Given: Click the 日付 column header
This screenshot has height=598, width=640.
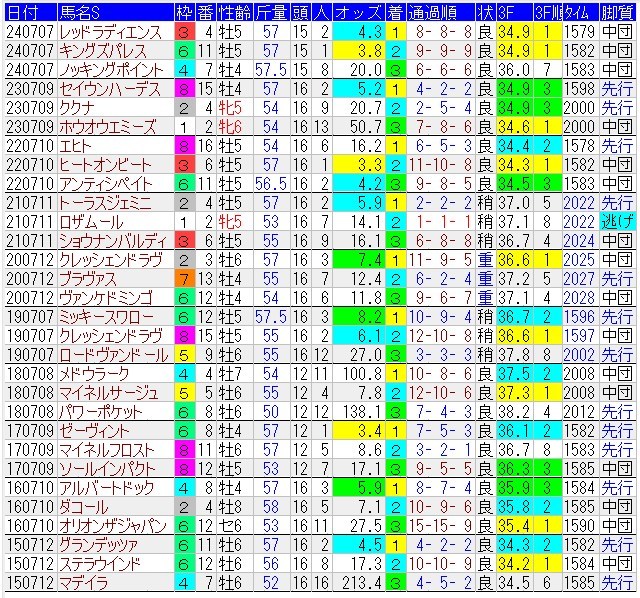Looking at the screenshot, I should coord(31,13).
